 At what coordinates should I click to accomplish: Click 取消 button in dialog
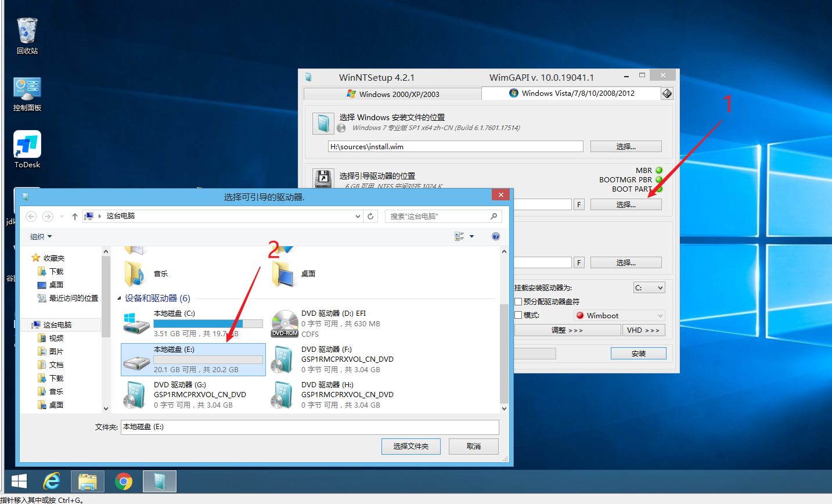474,446
